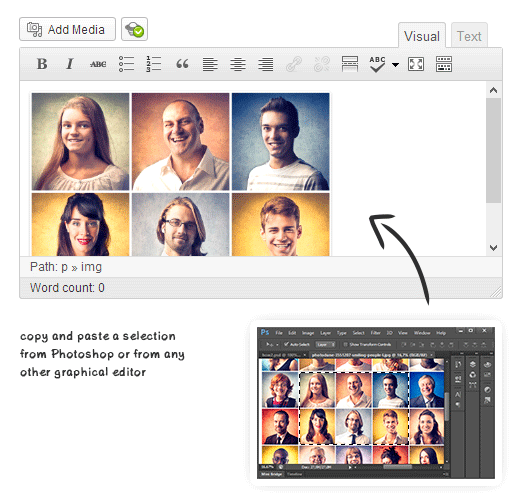Select the 'img' element in the Path bar
Screen dimensions: 530x500
91,267
